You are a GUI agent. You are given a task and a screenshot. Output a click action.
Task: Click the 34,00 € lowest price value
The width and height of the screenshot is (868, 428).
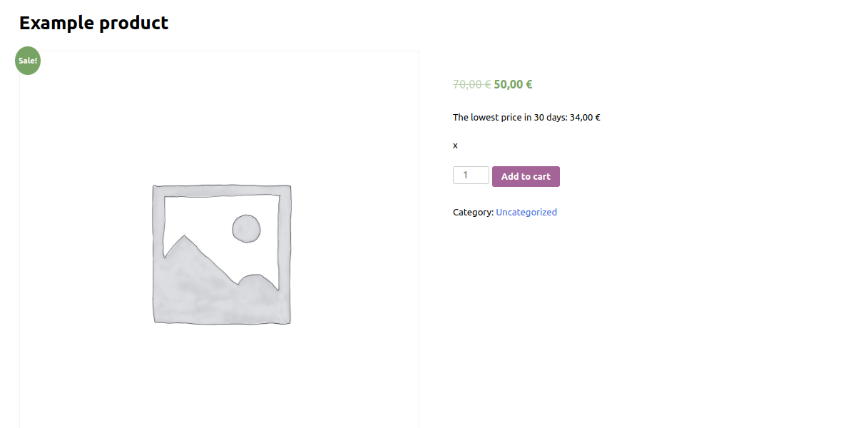point(585,117)
